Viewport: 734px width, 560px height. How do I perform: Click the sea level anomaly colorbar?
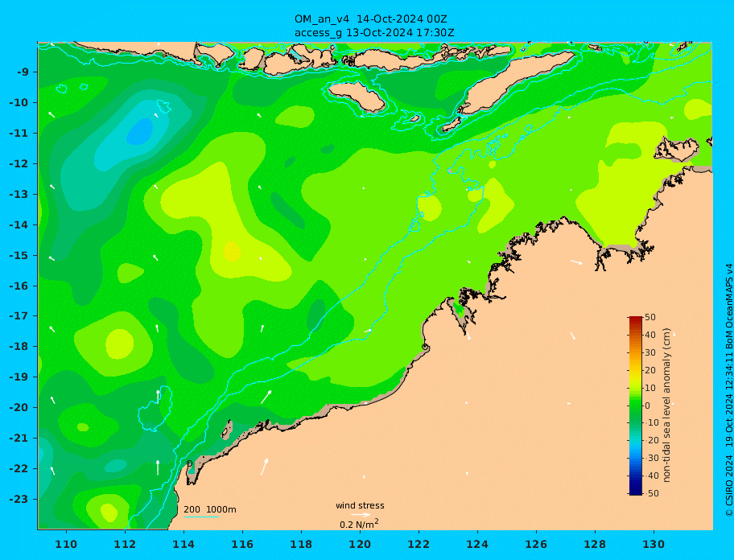click(635, 406)
